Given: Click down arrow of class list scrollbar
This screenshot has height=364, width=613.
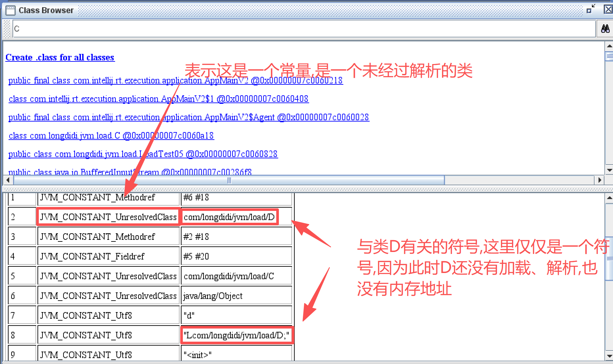Looking at the screenshot, I should click(x=609, y=171).
